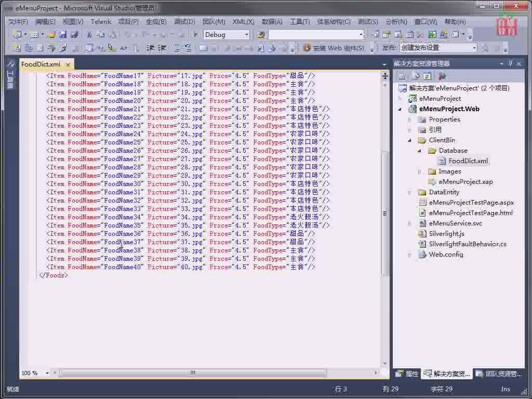Click Refresh icon in Solution Explorer toolbar
Image resolution: width=532 pixels, height=399 pixels.
tap(428, 76)
